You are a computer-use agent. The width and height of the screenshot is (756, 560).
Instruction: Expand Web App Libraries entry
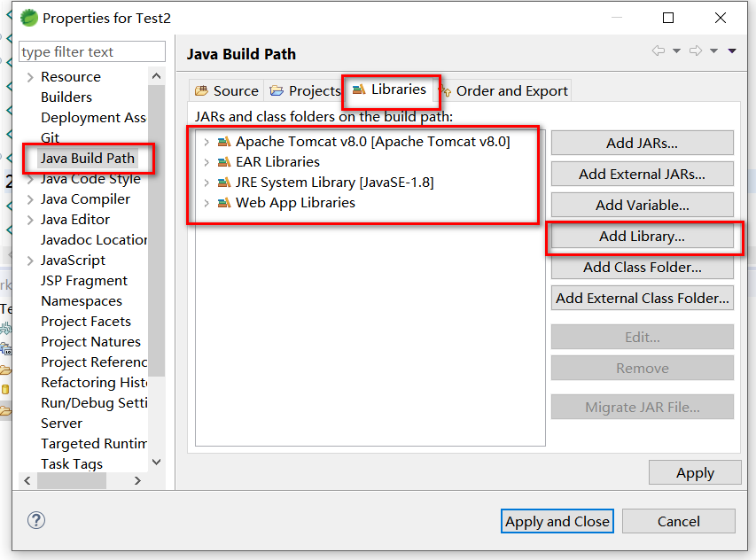207,204
